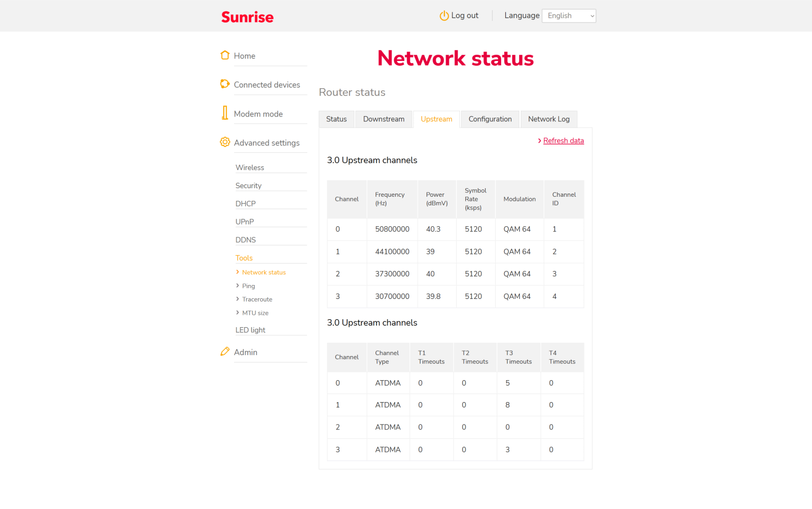Image resolution: width=812 pixels, height=509 pixels.
Task: Select the Upstream tab
Action: (436, 119)
